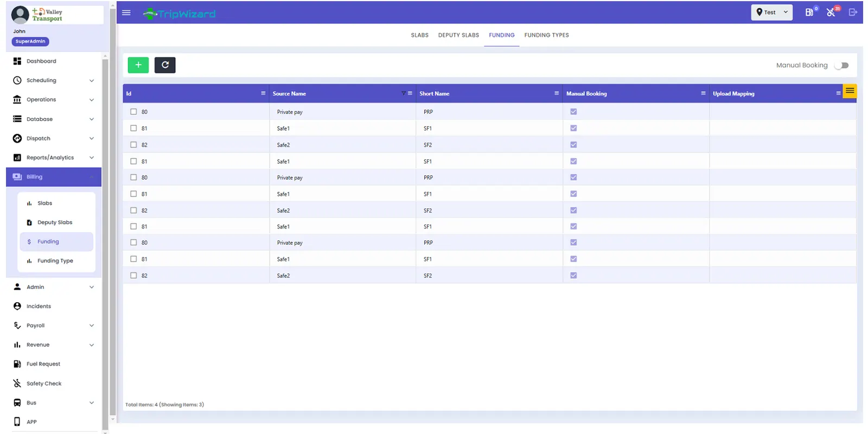Open Safety Check in the sidebar
This screenshot has height=434, width=868.
[x=44, y=384]
